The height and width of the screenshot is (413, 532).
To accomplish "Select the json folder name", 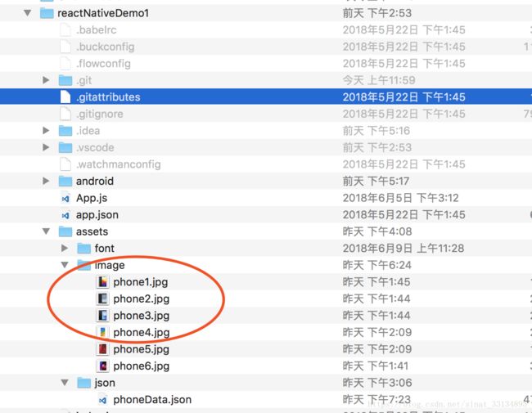I will pos(105,383).
